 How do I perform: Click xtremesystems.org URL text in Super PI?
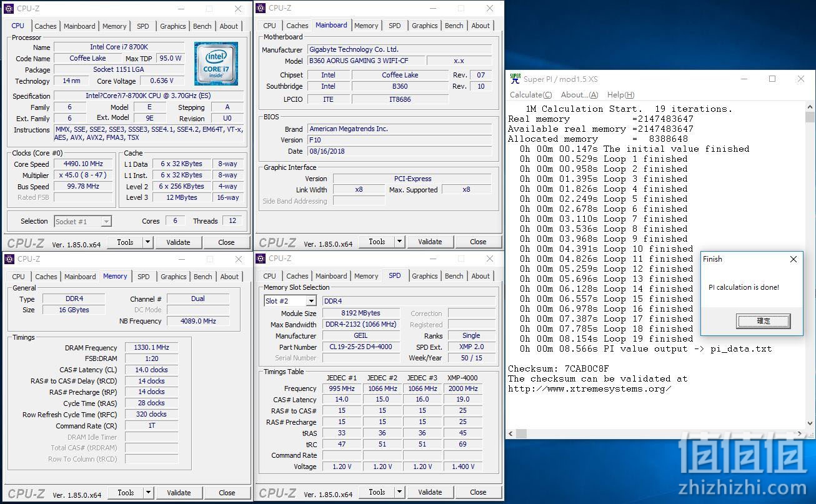coord(590,388)
